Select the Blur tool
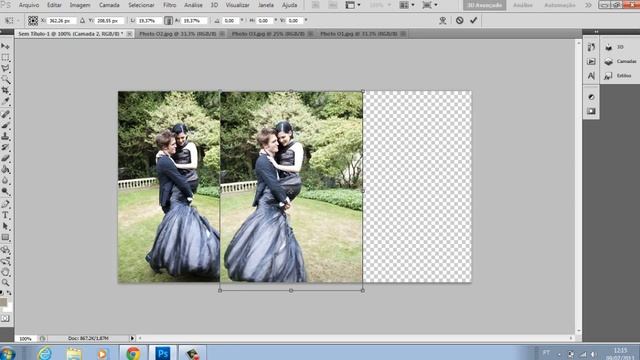The image size is (640, 360). point(5,180)
